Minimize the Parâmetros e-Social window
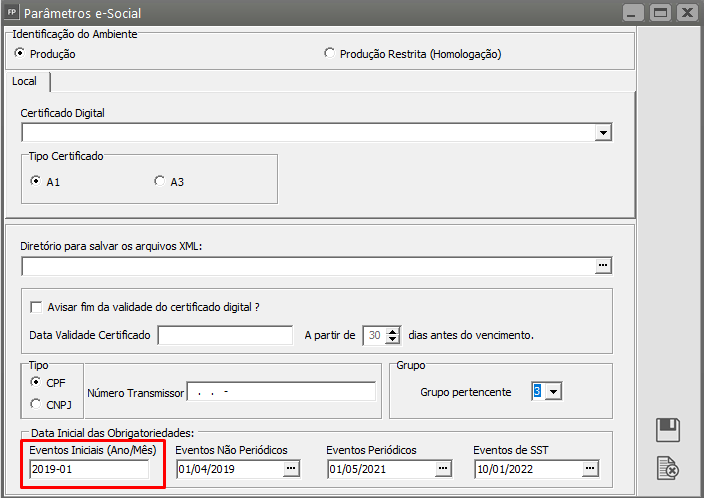Viewport: 704px width, 498px height. tap(633, 13)
